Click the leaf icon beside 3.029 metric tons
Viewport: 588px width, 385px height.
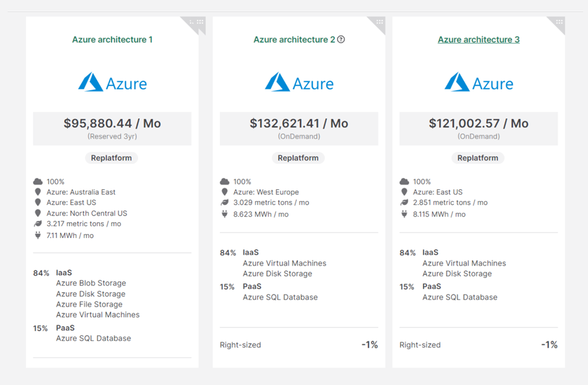click(x=225, y=202)
